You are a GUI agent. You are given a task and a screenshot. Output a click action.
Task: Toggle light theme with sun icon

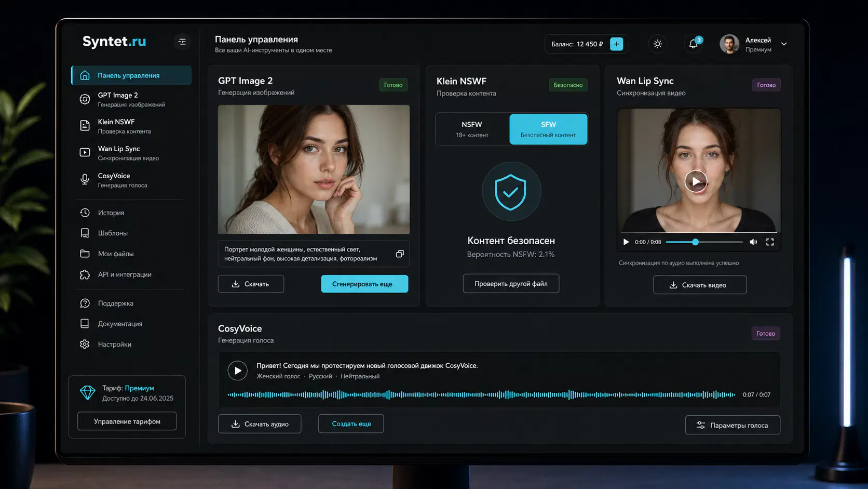pos(658,44)
